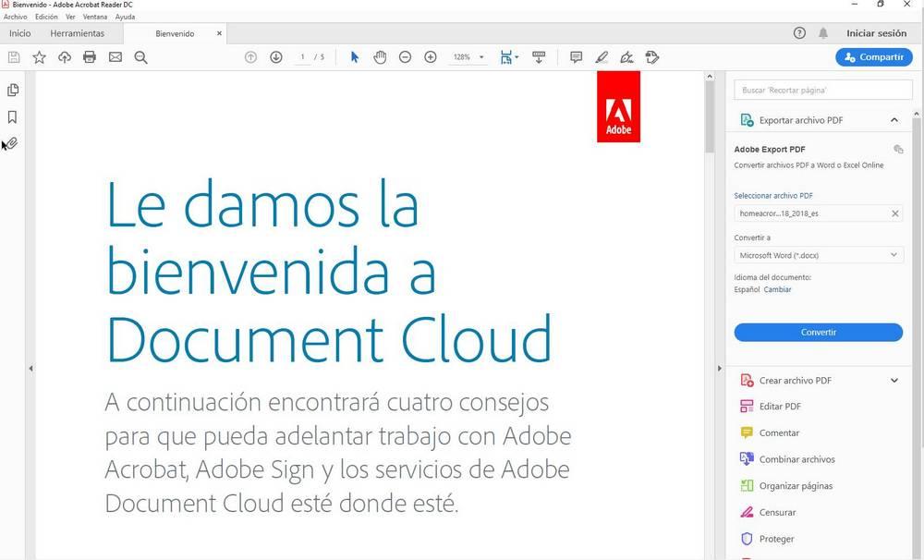Click Iniciar sesión
The width and height of the screenshot is (924, 560).
(876, 33)
